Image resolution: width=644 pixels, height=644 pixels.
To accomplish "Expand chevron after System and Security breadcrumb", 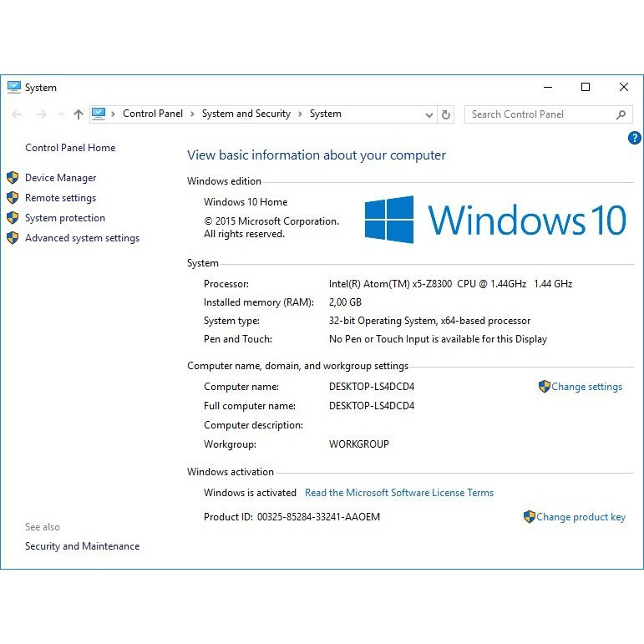I will click(x=300, y=114).
